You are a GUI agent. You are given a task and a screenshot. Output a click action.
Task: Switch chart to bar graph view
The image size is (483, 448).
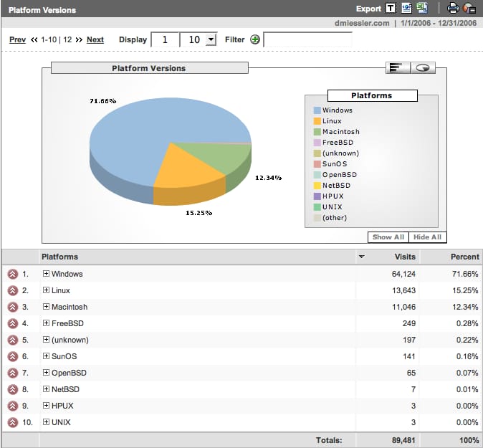tap(397, 67)
